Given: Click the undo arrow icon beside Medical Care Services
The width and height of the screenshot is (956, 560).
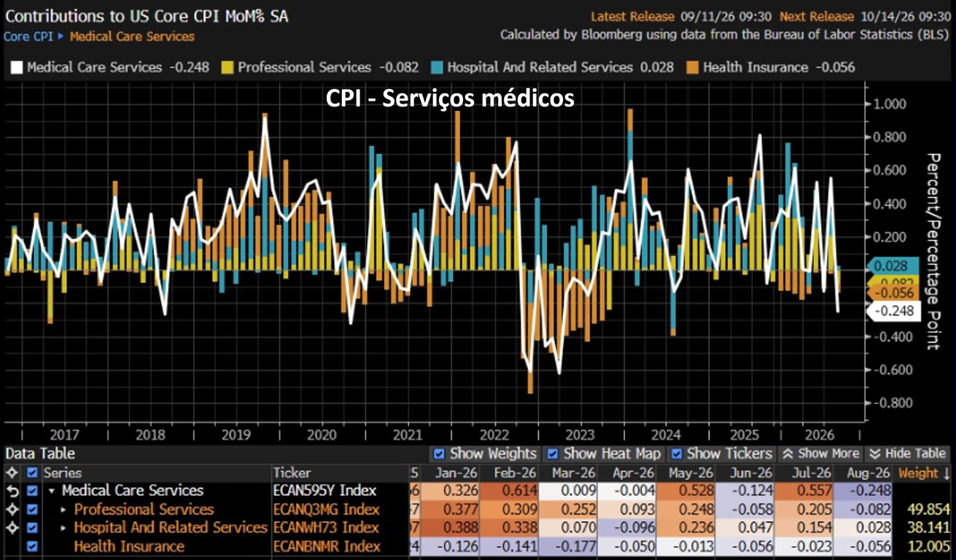Looking at the screenshot, I should coord(11,491).
